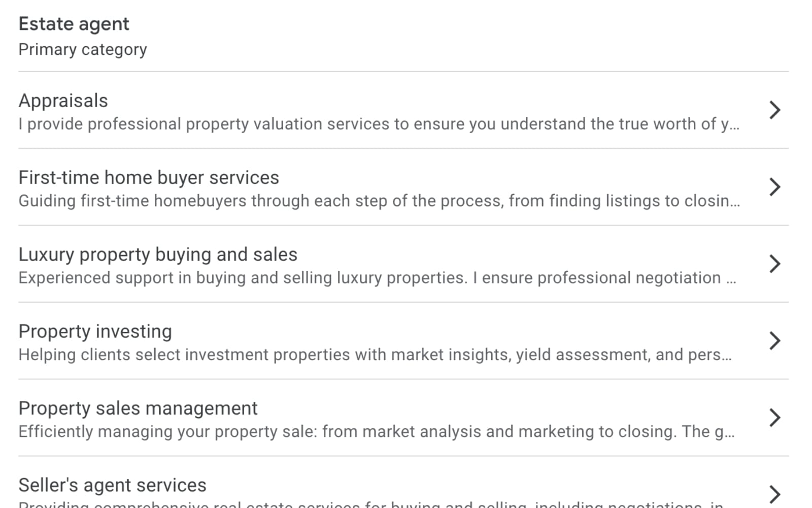Click the Estate agent category heading

74,24
